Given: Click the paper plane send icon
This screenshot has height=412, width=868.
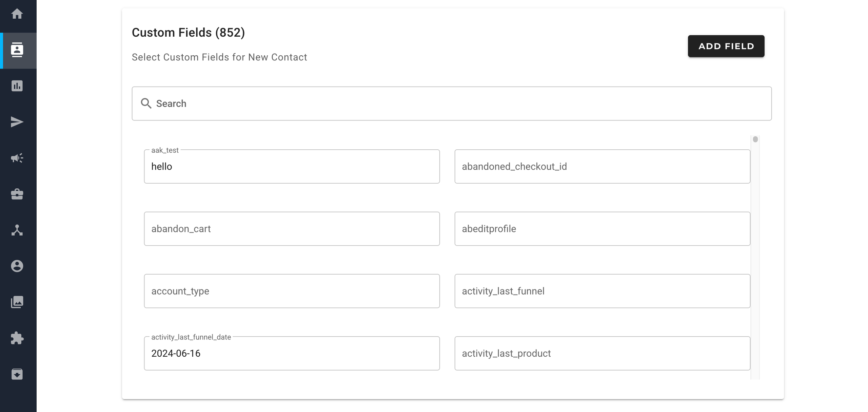Looking at the screenshot, I should coord(17,122).
